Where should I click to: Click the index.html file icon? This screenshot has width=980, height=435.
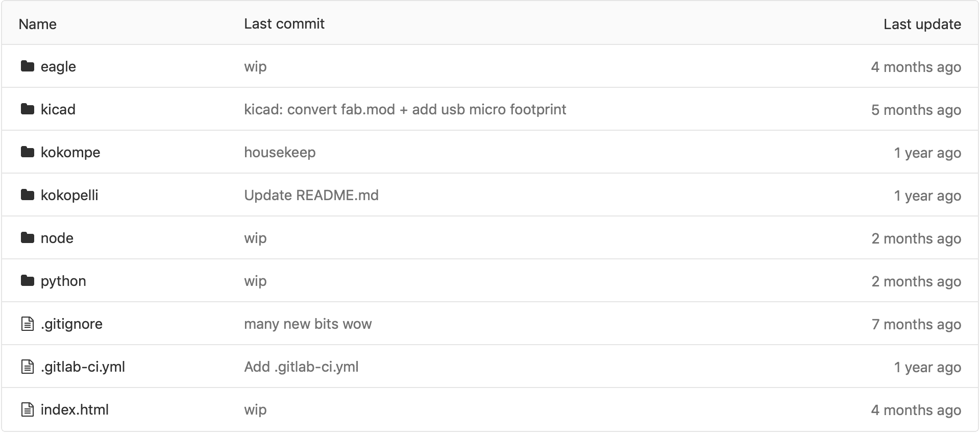tap(28, 409)
